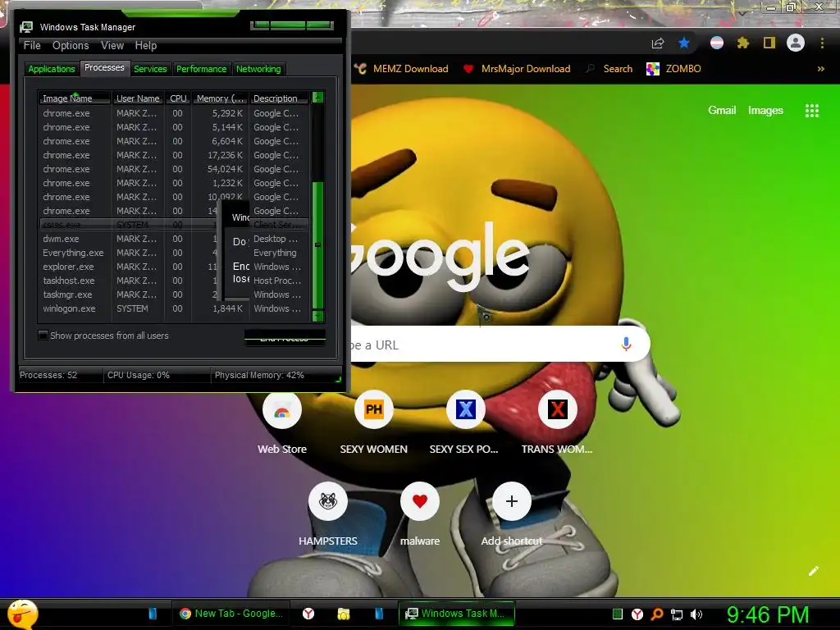Open the MrsMajor Download bookmark
Image resolution: width=840 pixels, height=630 pixels.
point(517,69)
